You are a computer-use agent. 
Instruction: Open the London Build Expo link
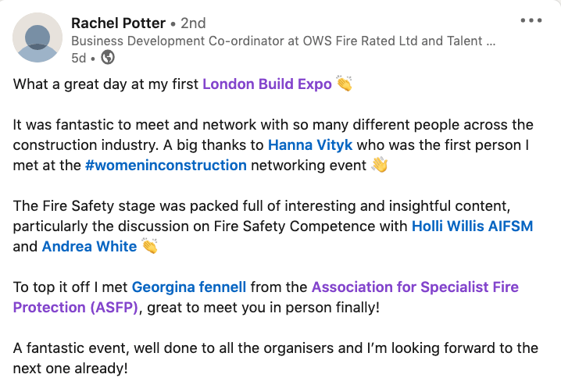(x=266, y=84)
